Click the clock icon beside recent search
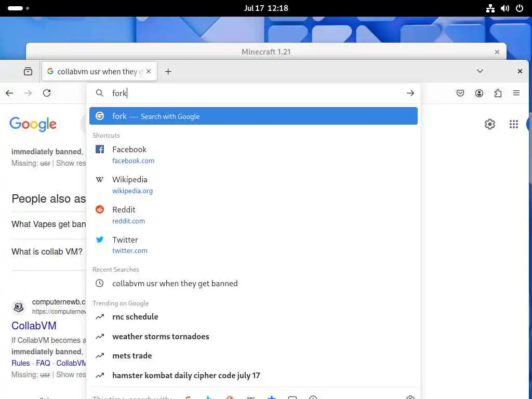 point(99,283)
